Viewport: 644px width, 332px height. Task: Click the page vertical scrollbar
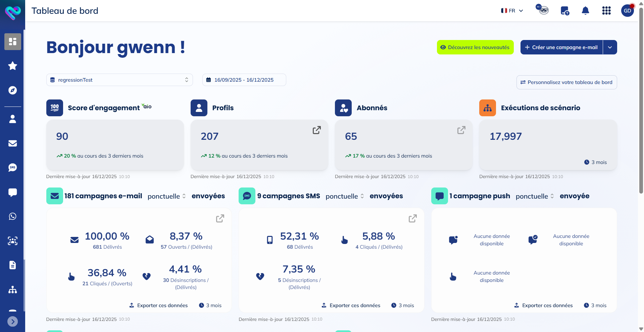(x=641, y=101)
